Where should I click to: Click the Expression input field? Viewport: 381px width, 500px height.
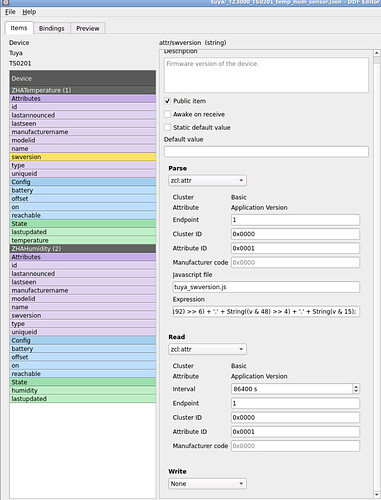(x=266, y=312)
